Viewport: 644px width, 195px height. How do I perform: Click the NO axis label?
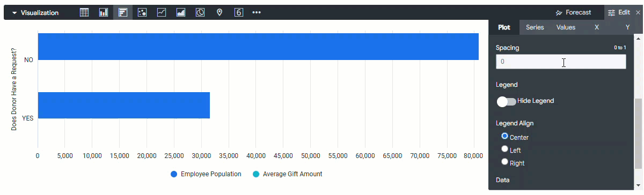point(28,60)
